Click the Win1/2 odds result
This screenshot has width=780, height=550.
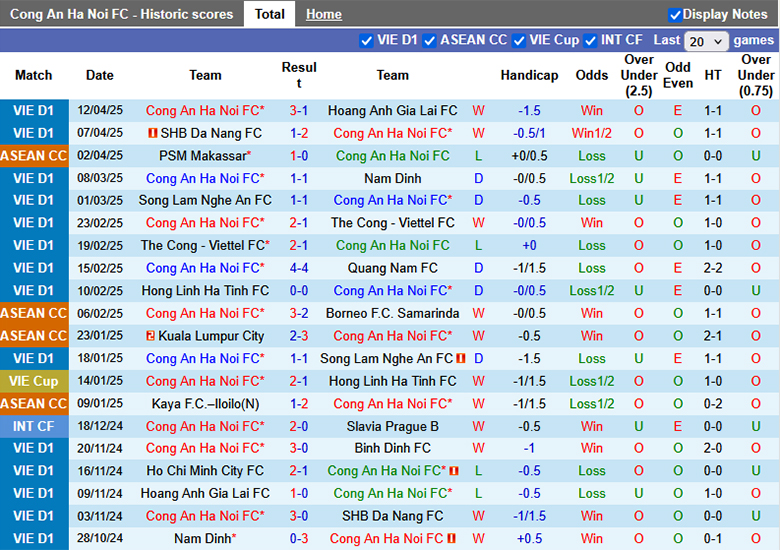coord(591,133)
